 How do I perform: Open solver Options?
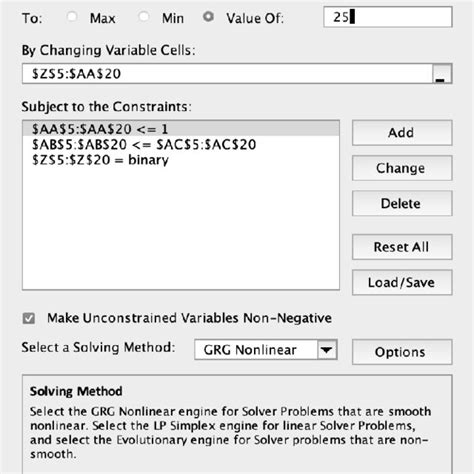click(x=402, y=352)
